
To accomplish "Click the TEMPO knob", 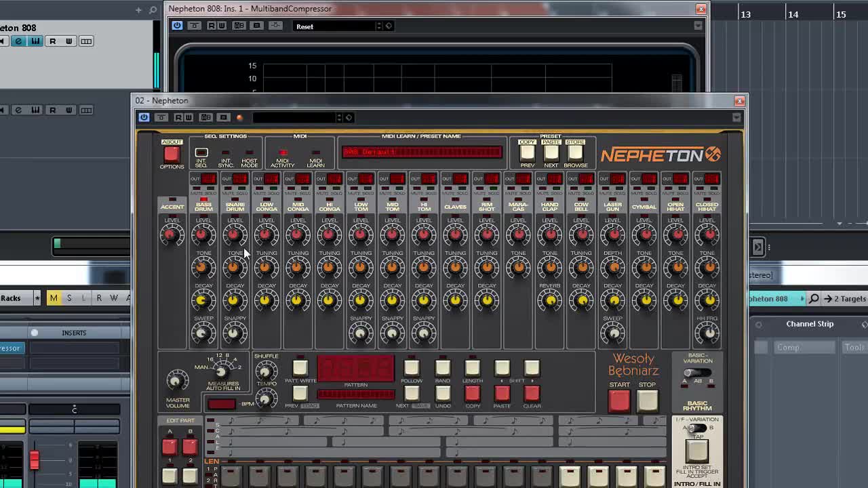I will 266,399.
